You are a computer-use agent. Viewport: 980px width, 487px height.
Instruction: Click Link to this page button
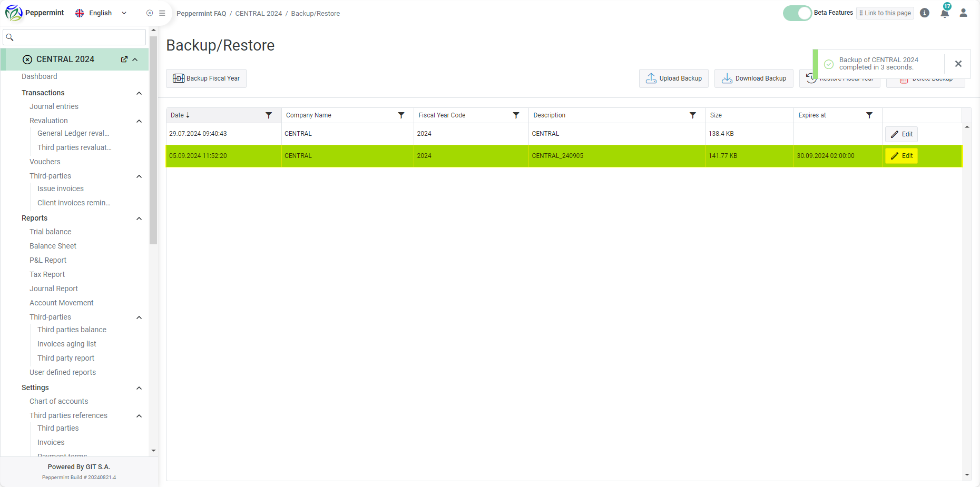click(x=885, y=13)
